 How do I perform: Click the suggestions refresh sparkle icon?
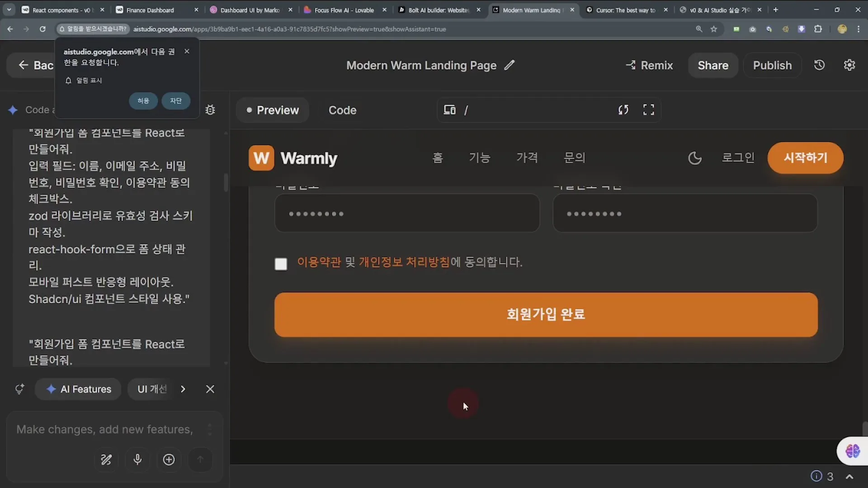(x=19, y=389)
